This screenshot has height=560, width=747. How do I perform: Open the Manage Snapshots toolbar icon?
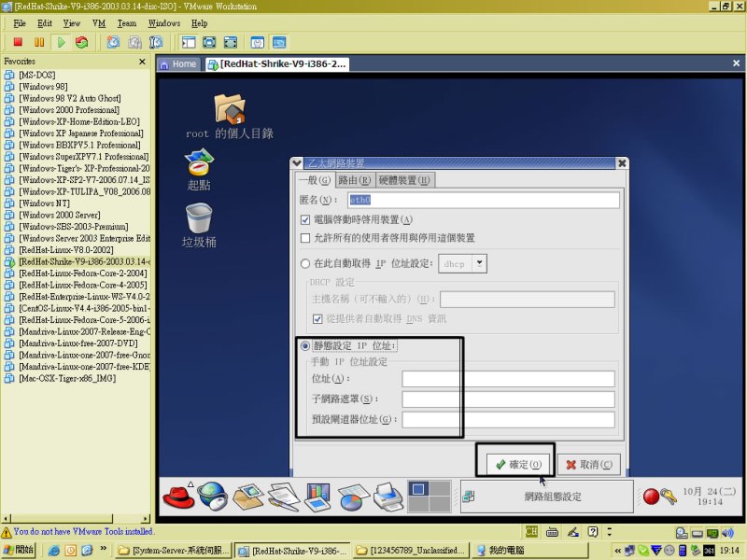156,42
